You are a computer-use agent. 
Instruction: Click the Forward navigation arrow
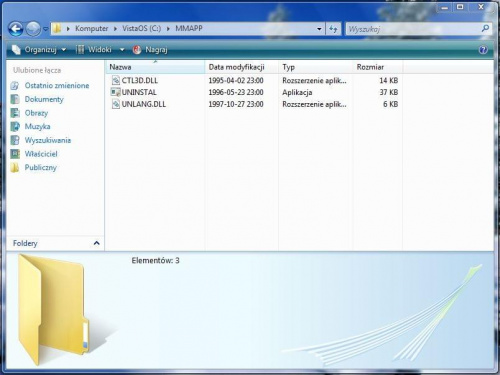(x=33, y=29)
